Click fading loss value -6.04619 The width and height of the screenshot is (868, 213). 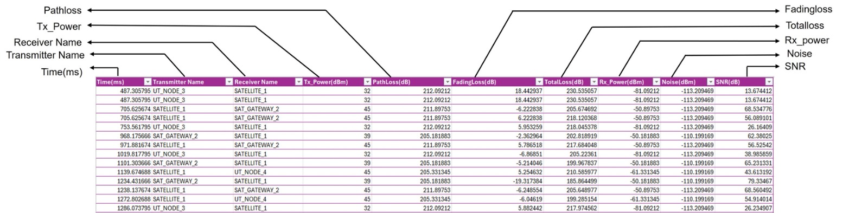(531, 199)
